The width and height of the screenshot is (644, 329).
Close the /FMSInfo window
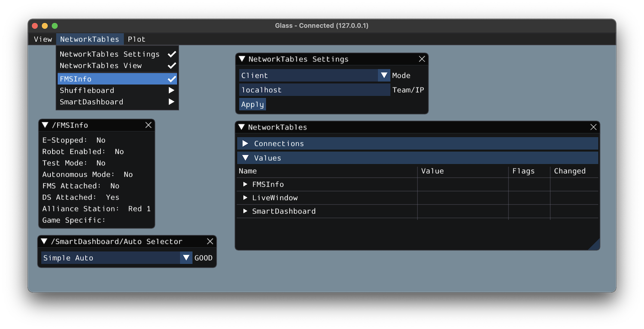coord(149,125)
